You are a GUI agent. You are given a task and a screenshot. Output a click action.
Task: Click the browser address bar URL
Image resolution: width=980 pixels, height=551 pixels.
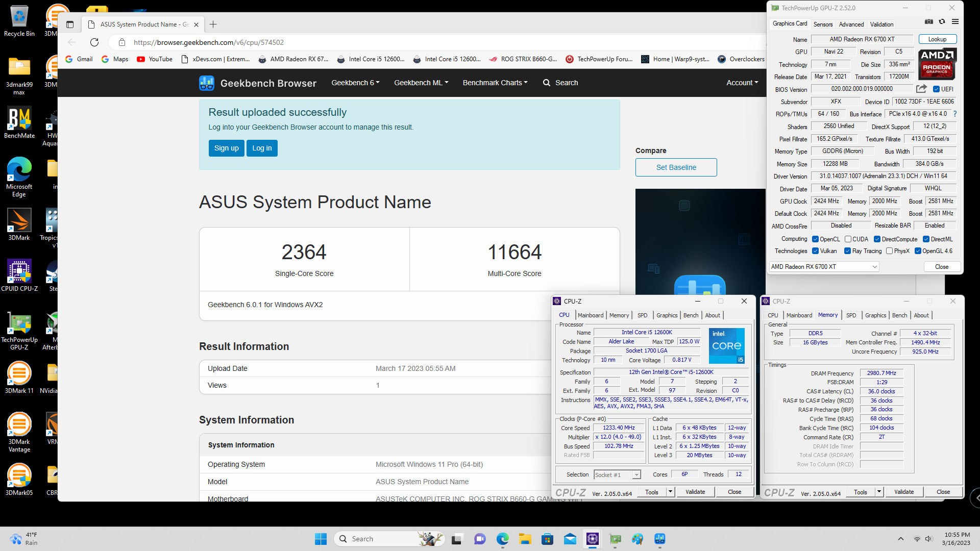[209, 42]
